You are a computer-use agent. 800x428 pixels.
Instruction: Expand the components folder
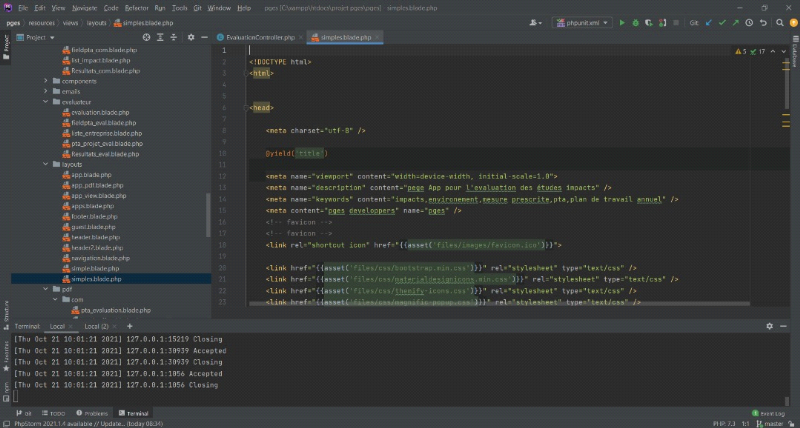(46, 81)
